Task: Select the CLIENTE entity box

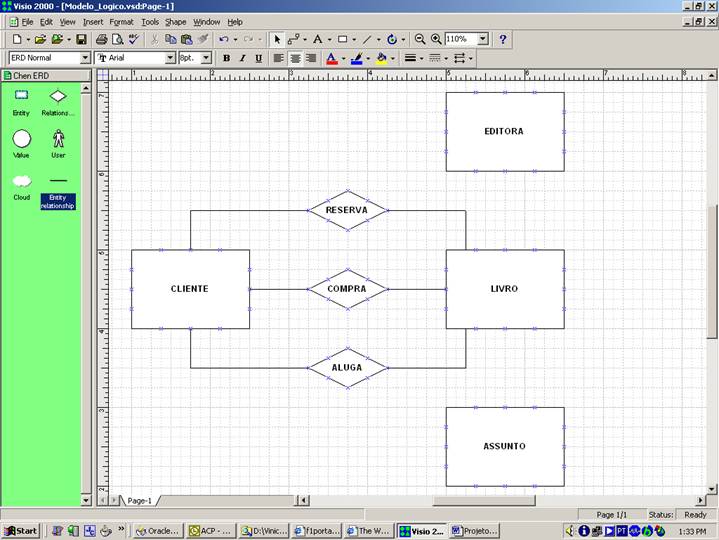Action: click(x=190, y=289)
